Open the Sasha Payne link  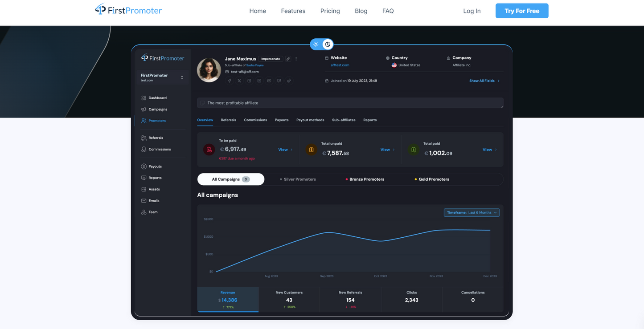255,65
